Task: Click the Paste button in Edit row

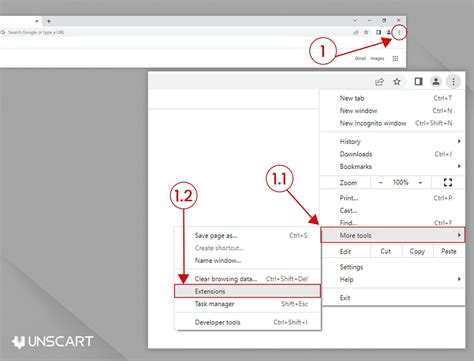Action: pyautogui.click(x=449, y=251)
